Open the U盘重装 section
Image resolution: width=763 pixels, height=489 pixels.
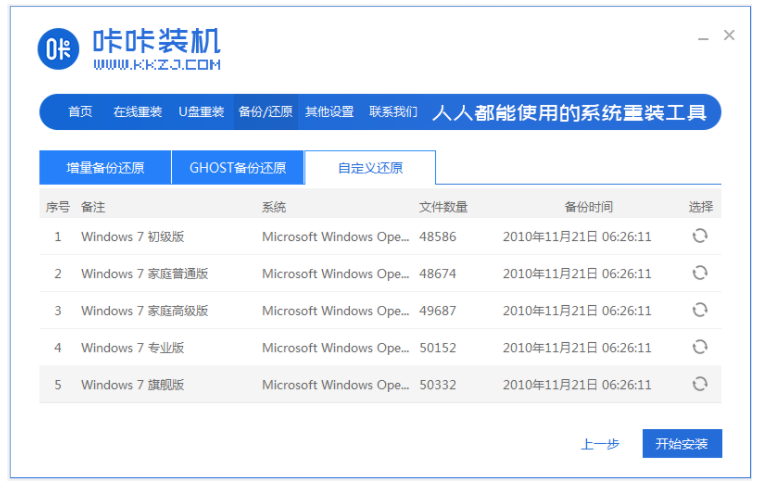pyautogui.click(x=201, y=112)
